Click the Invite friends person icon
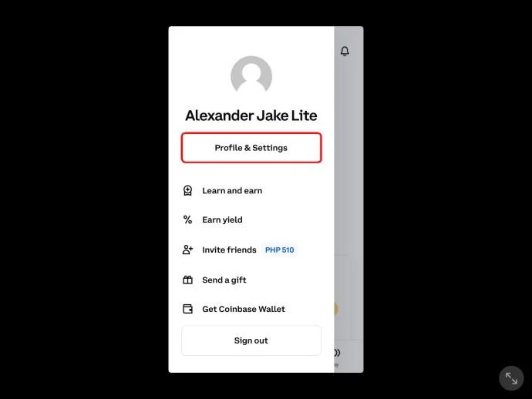The image size is (532, 399). [x=187, y=250]
